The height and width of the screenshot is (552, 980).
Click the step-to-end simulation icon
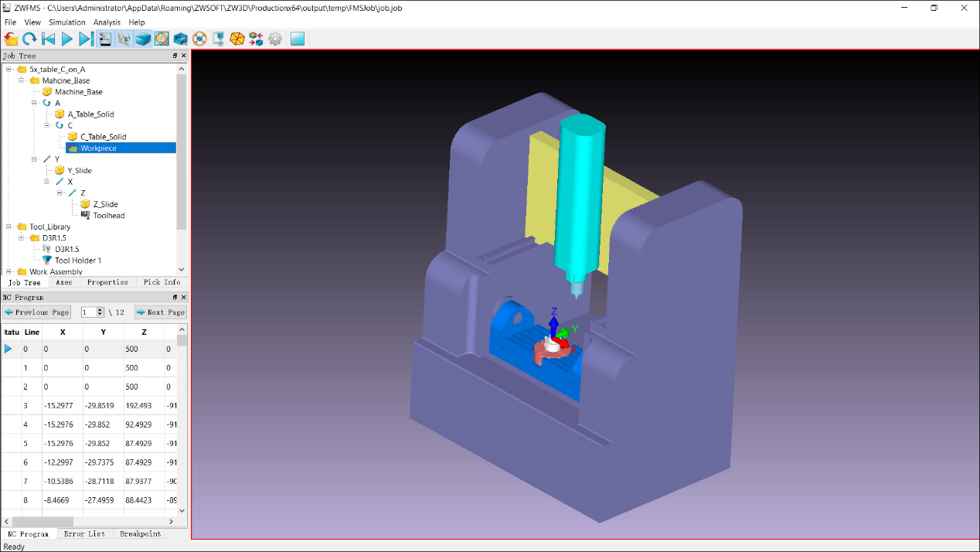click(x=84, y=39)
